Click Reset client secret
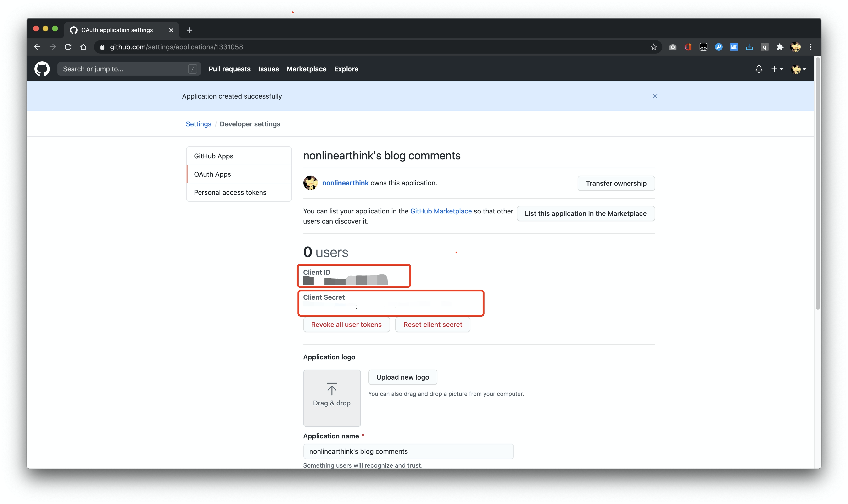848x504 pixels. click(432, 324)
